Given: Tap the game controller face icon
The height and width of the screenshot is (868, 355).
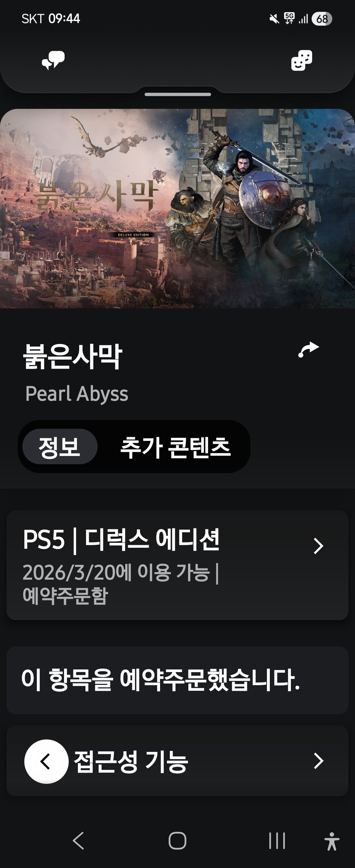Looking at the screenshot, I should coord(301,60).
